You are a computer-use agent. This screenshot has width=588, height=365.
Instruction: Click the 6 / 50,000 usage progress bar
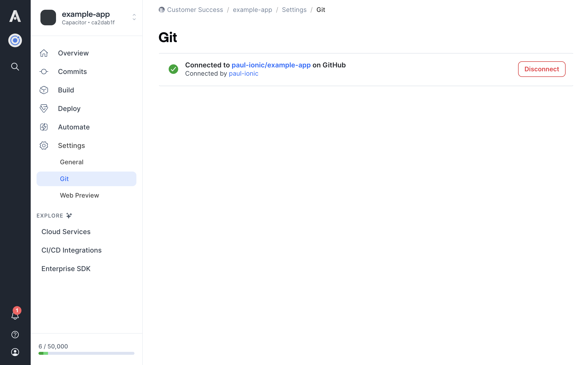[86, 353]
